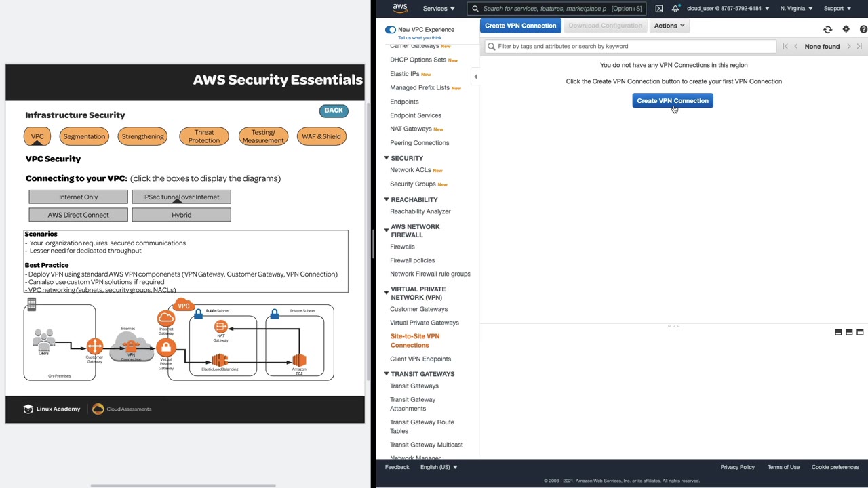Open Network ACLs in the sidebar
Screen dimensions: 868x488
pos(410,170)
